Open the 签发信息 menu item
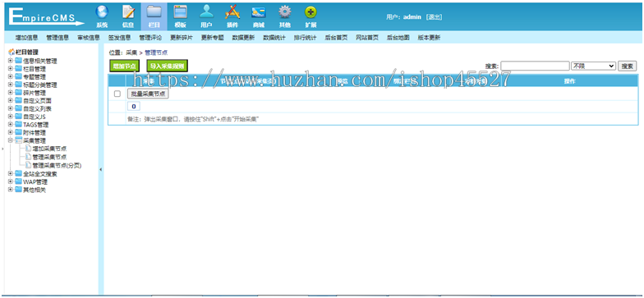644x298 pixels. pos(120,38)
